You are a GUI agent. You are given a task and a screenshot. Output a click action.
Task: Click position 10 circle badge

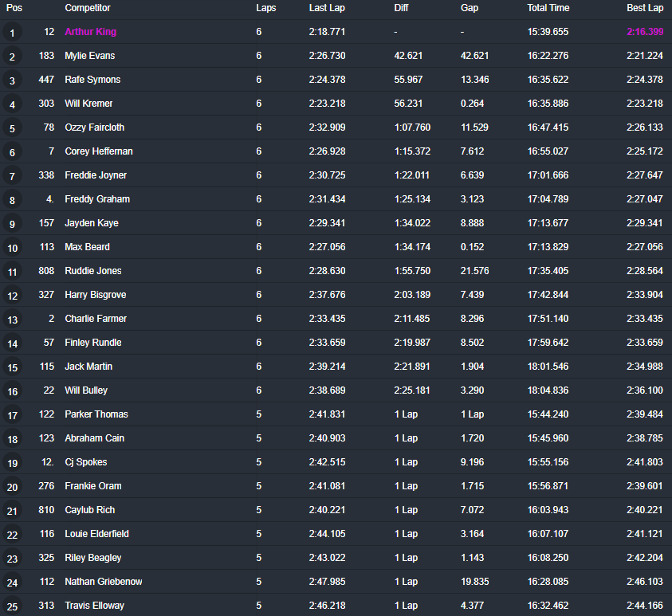12,248
